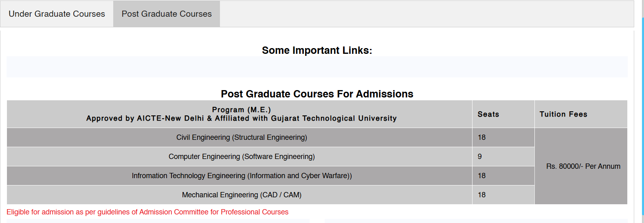Click the seat count for Mechanical Engineering
Viewport: 644px width, 223px height.
(x=481, y=195)
